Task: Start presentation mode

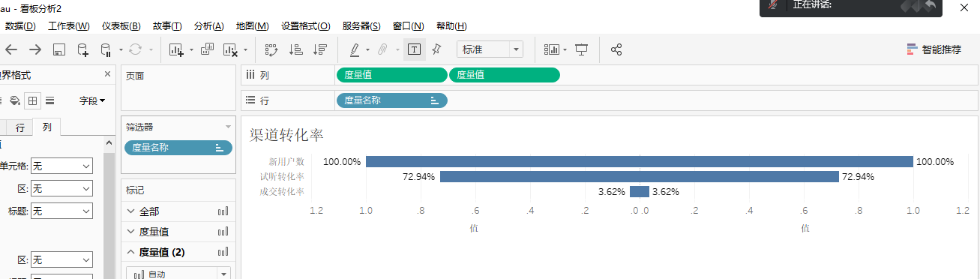Action: pos(581,49)
